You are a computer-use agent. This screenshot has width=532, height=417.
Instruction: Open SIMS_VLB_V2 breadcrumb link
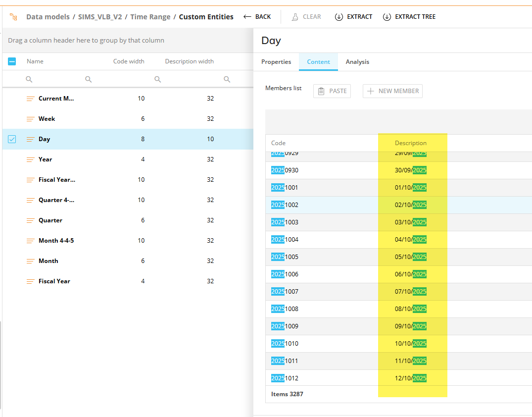100,17
